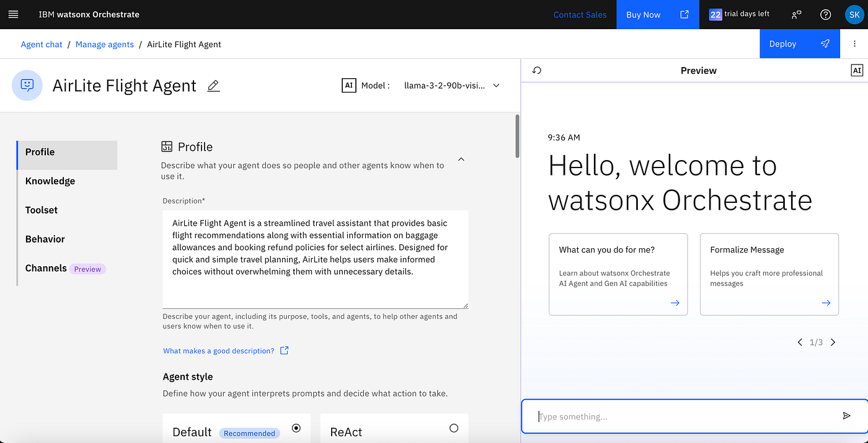Click the rocket icon on Deploy button
868x443 pixels.
pyautogui.click(x=825, y=44)
